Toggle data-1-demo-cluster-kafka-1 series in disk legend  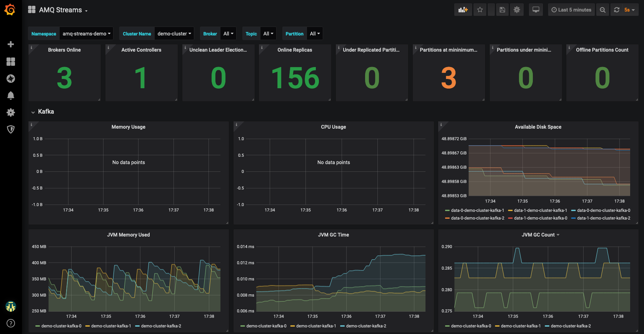point(541,211)
